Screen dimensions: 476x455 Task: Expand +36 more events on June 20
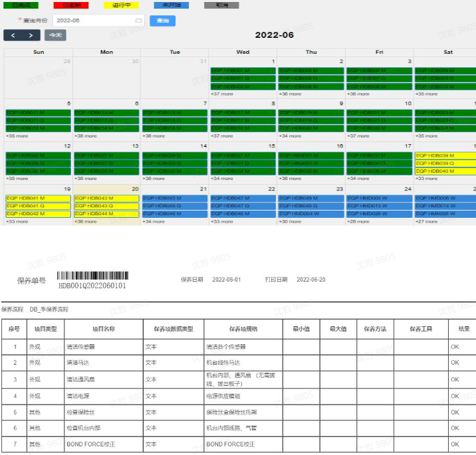coord(86,222)
